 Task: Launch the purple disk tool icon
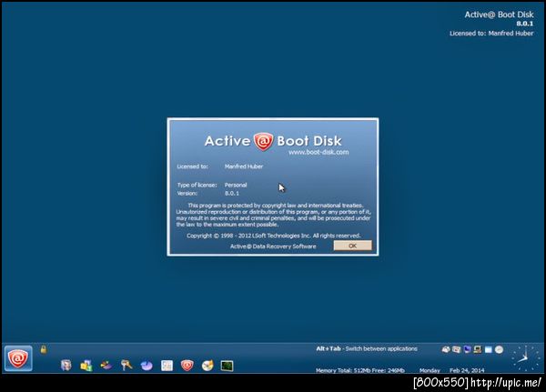(106, 366)
